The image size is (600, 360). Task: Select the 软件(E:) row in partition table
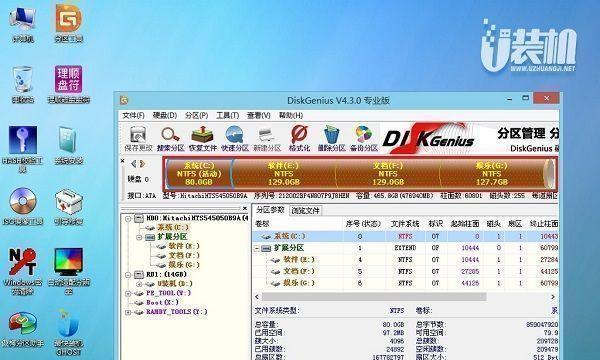coord(405,260)
